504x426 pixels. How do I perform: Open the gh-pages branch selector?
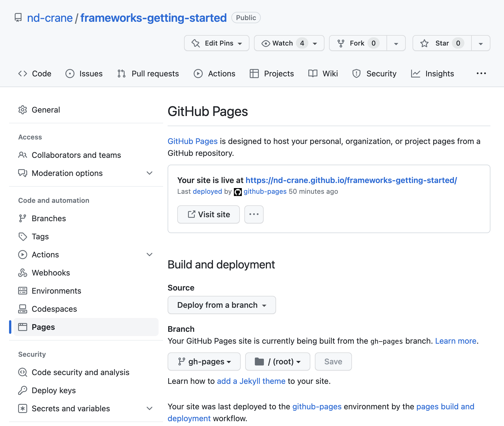(204, 362)
